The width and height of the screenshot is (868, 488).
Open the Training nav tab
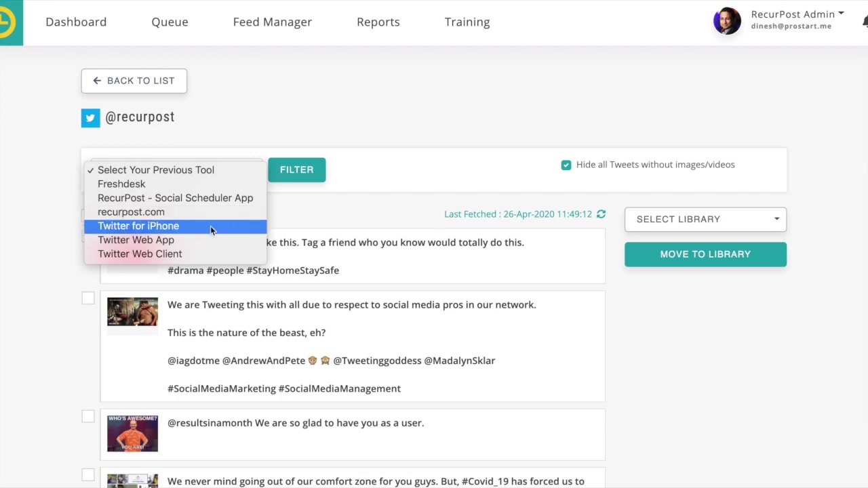coord(467,22)
